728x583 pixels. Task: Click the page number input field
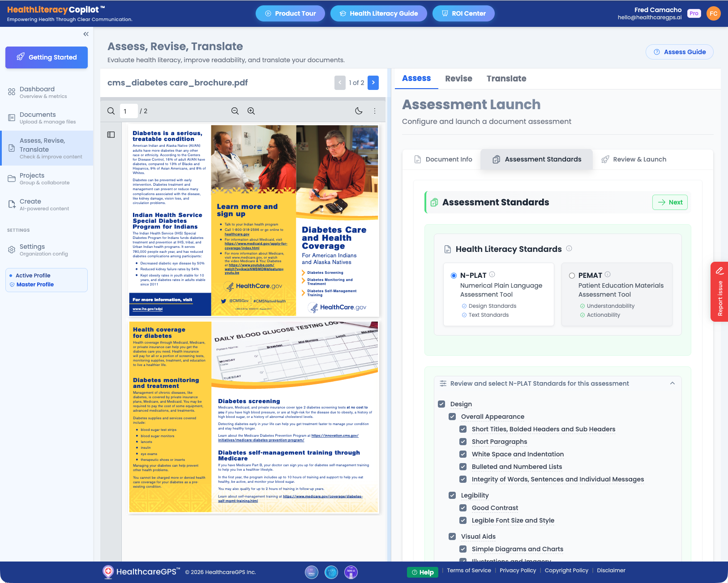tap(128, 111)
